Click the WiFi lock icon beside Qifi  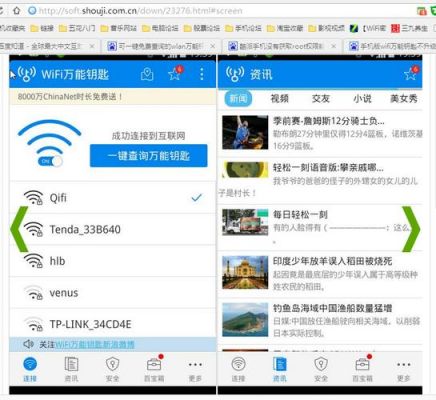(x=34, y=197)
